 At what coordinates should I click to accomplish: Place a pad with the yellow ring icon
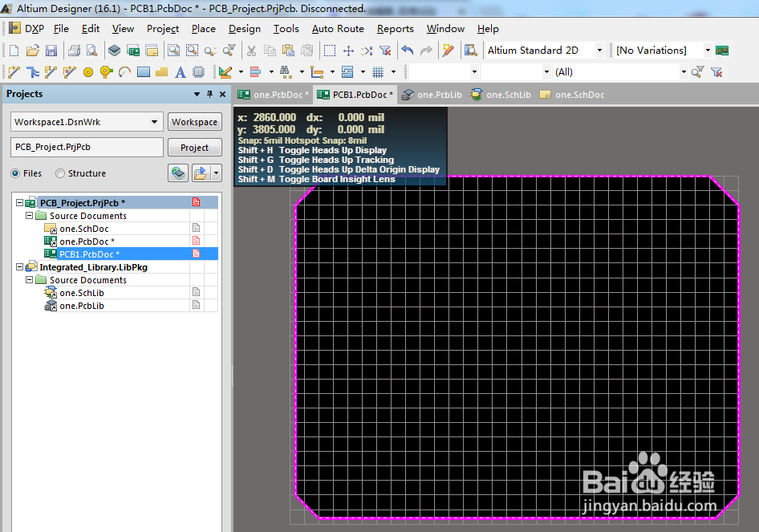pyautogui.click(x=88, y=72)
